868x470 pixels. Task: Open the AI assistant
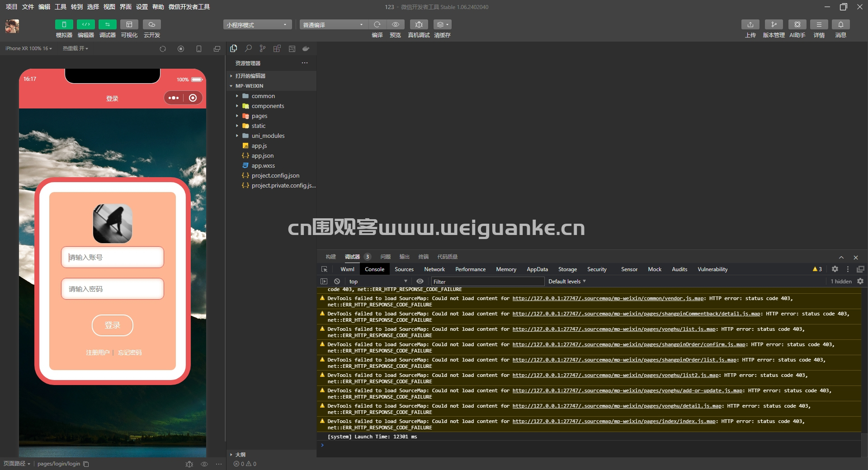click(x=797, y=24)
